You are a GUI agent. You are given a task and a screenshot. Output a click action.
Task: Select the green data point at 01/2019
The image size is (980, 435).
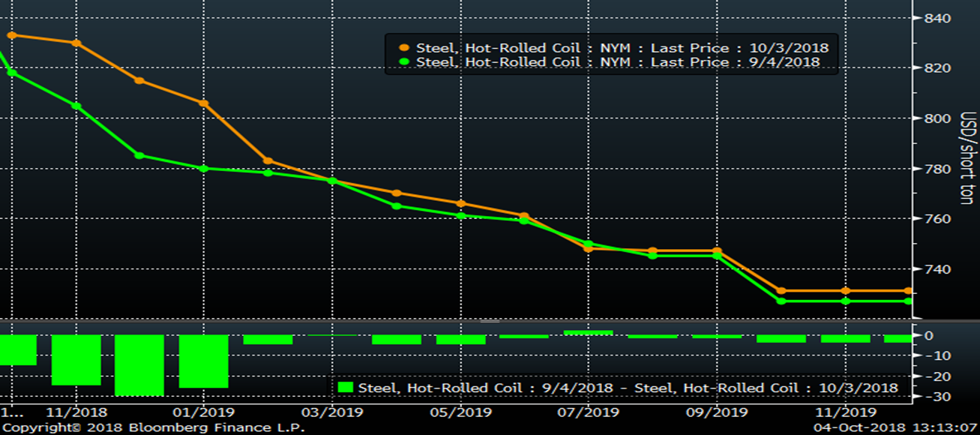203,168
